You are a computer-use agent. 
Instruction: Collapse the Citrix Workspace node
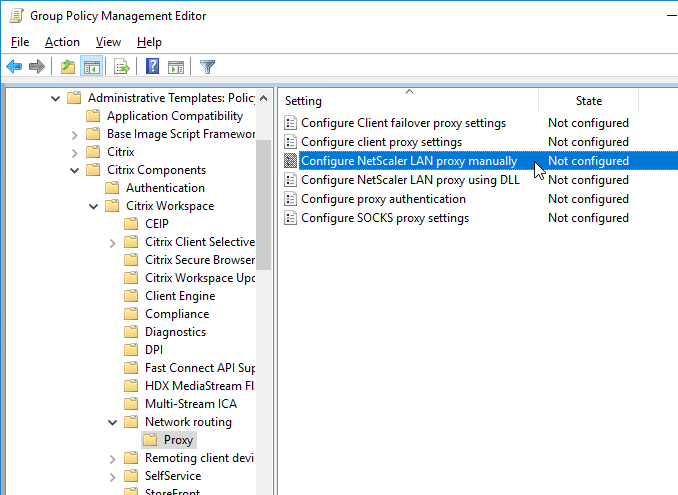point(93,207)
